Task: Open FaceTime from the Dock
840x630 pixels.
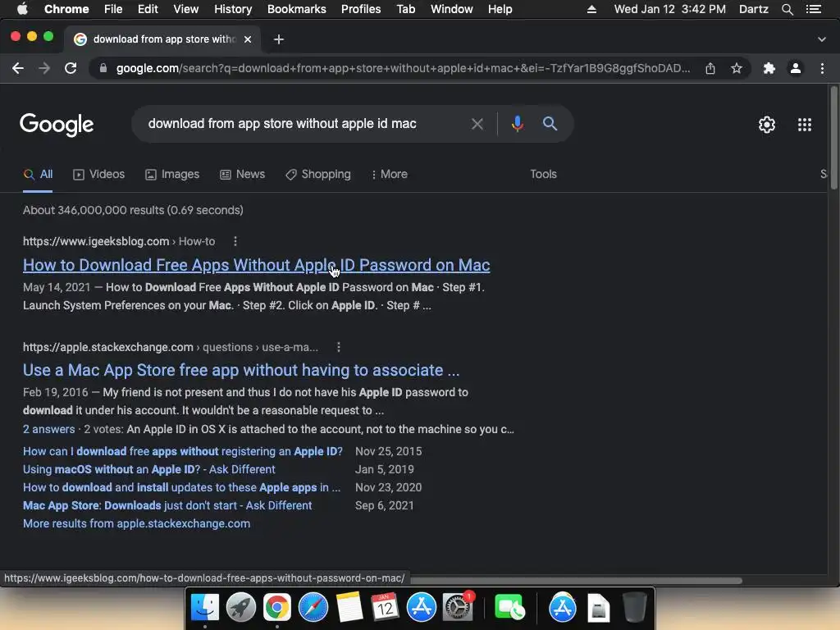Action: 509,607
